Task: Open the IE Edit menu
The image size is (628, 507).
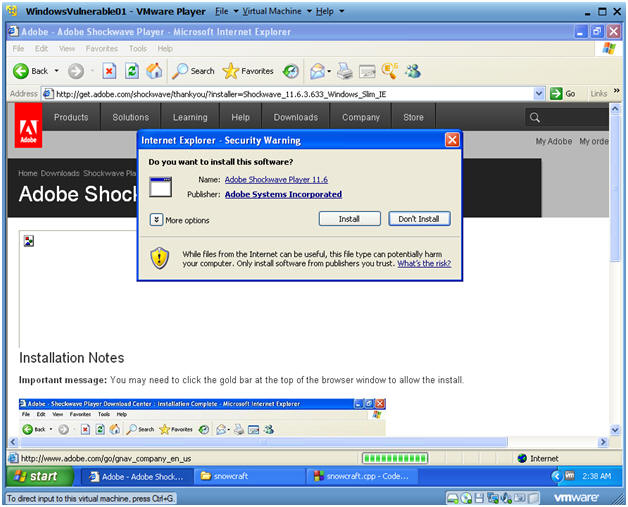Action: (41, 48)
